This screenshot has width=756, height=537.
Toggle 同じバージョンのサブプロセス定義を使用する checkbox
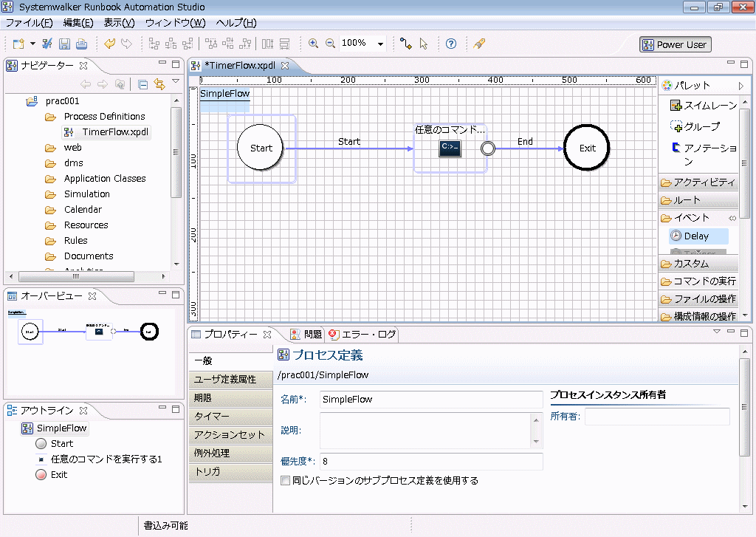click(x=286, y=481)
